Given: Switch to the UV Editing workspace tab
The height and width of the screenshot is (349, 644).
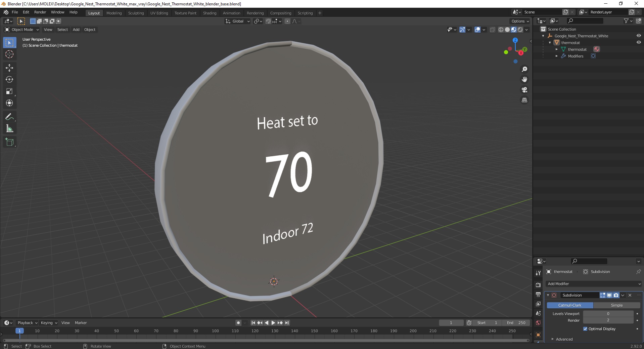Looking at the screenshot, I should (159, 13).
